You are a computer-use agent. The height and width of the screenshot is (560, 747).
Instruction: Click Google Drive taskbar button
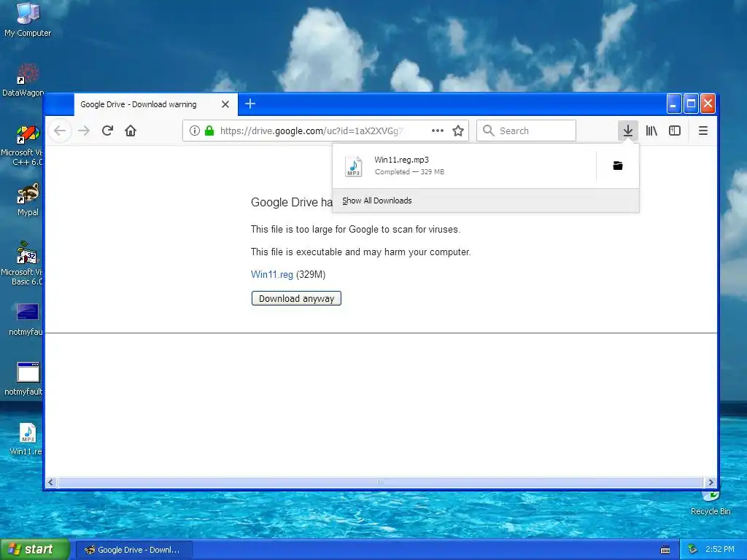pos(134,550)
